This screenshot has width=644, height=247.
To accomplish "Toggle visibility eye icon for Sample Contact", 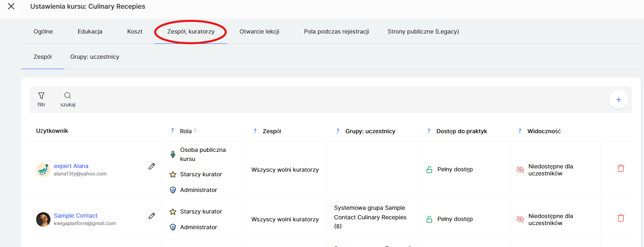I will pos(520,219).
